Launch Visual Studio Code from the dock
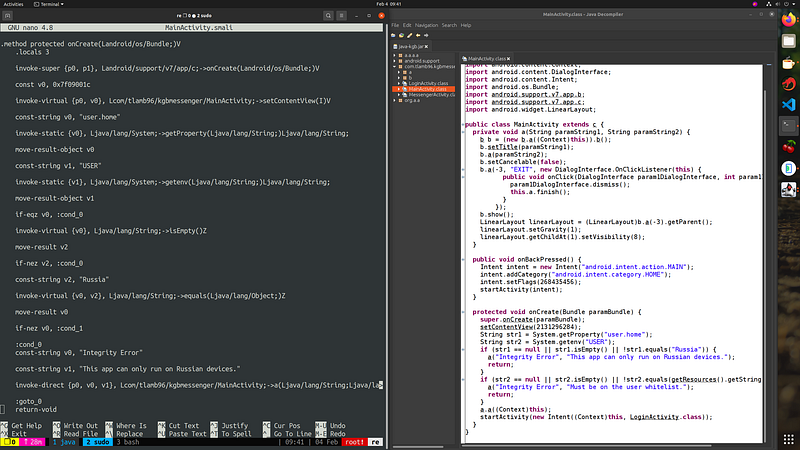Viewport: 800px width, 450px height. pos(789,105)
